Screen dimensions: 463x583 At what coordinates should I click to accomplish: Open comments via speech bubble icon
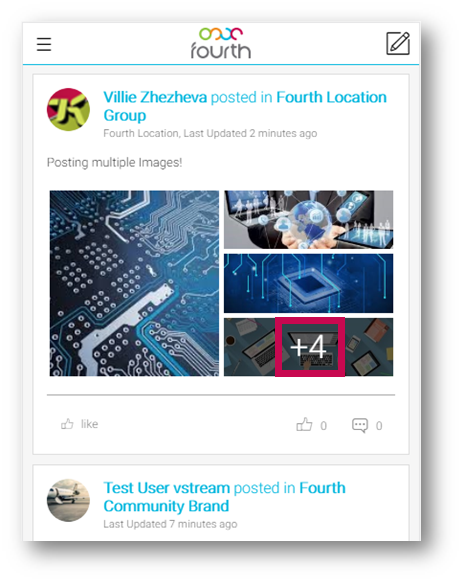360,425
